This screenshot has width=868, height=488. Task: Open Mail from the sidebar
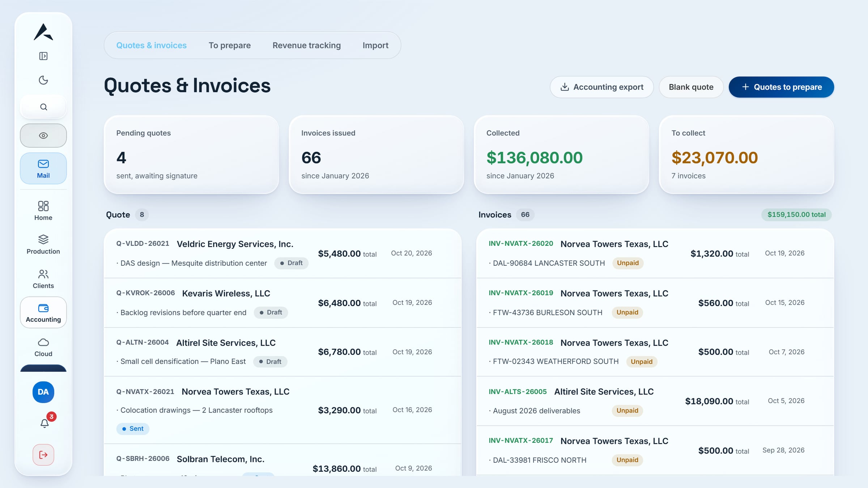43,168
